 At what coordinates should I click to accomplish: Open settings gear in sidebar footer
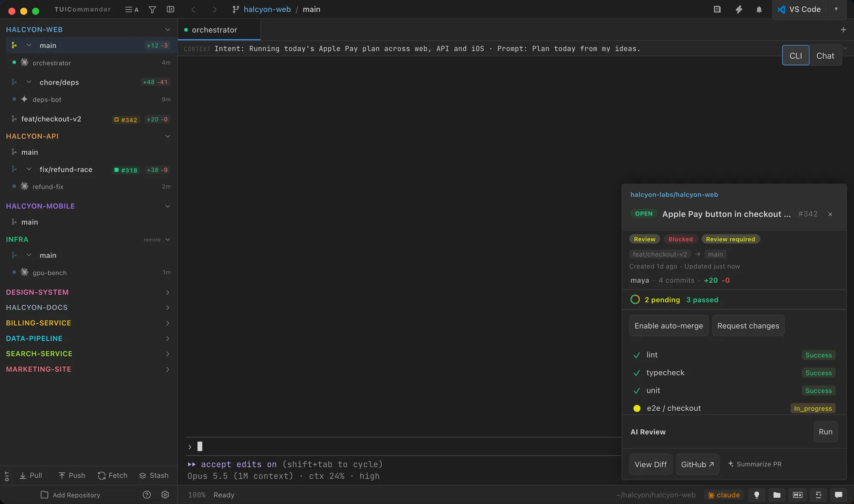(165, 495)
